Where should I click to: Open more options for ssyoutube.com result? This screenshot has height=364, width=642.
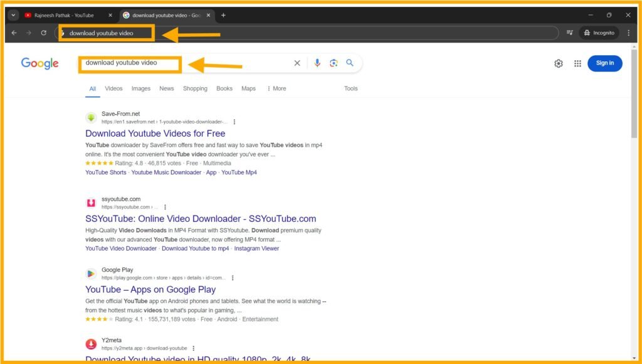click(165, 207)
